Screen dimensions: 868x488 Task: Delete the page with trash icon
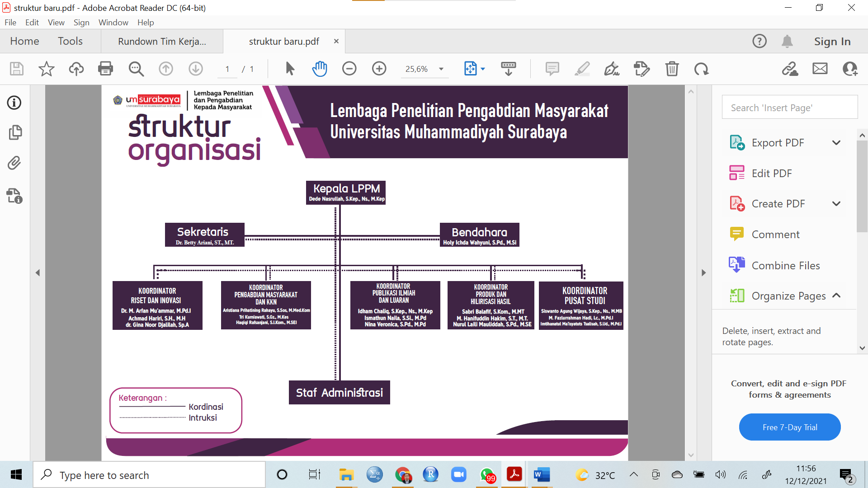(672, 69)
